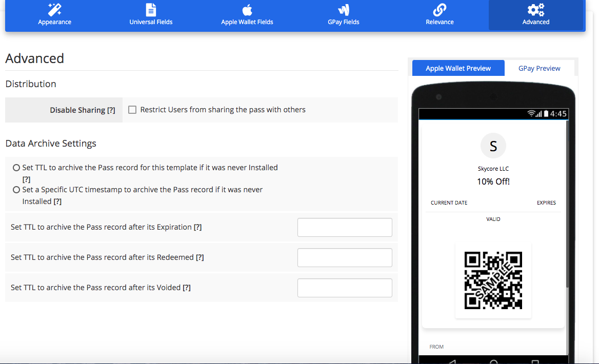Click the 4:45 clock in phone preview

(x=558, y=114)
